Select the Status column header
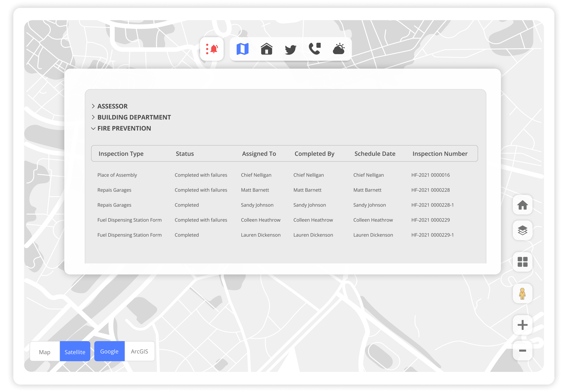The width and height of the screenshot is (568, 392). [x=185, y=154]
